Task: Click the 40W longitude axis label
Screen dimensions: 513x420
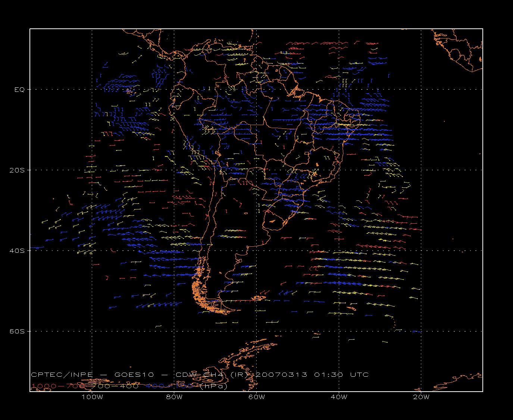Action: (x=339, y=397)
